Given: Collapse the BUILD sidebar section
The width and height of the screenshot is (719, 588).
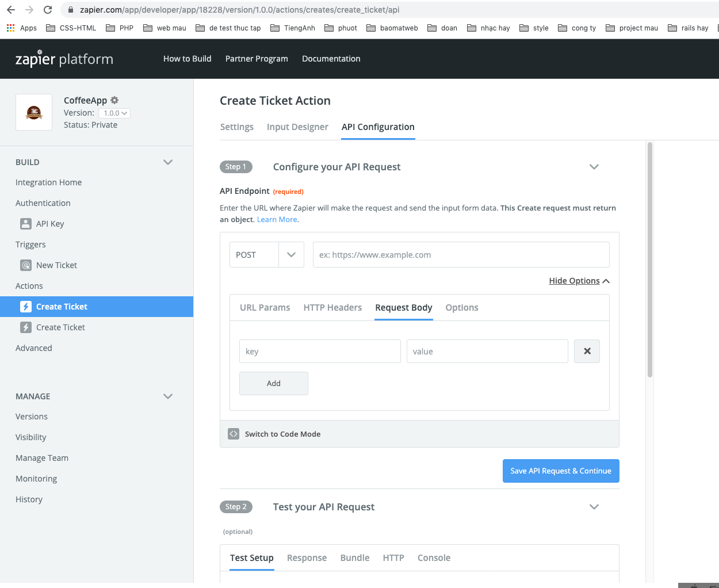Looking at the screenshot, I should coord(168,162).
